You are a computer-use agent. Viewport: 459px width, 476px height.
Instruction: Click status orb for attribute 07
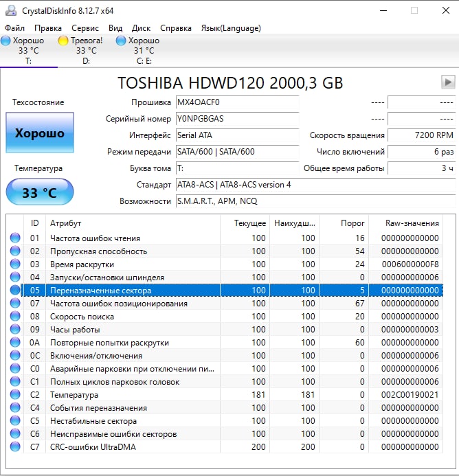click(x=15, y=303)
